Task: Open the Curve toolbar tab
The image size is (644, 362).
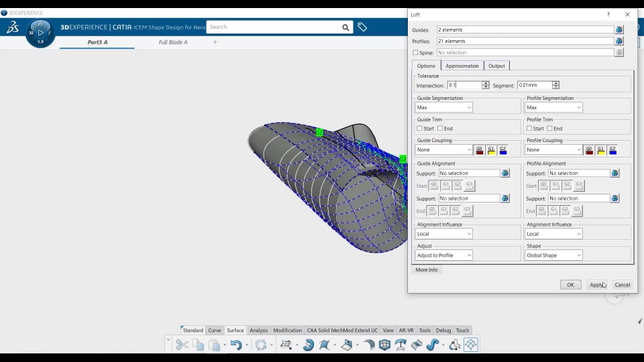Action: (215, 330)
